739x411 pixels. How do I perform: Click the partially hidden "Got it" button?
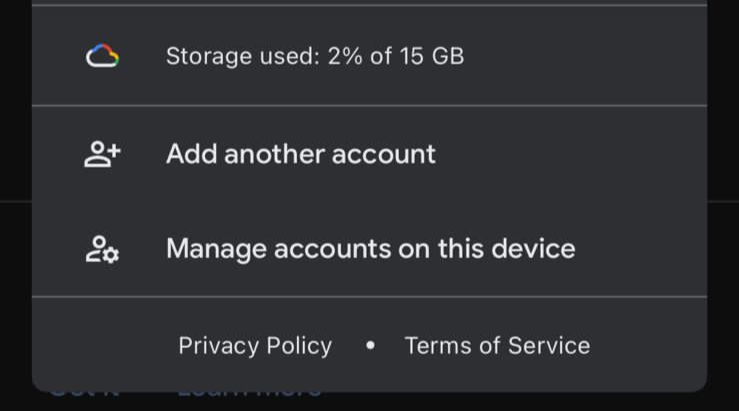[84, 392]
